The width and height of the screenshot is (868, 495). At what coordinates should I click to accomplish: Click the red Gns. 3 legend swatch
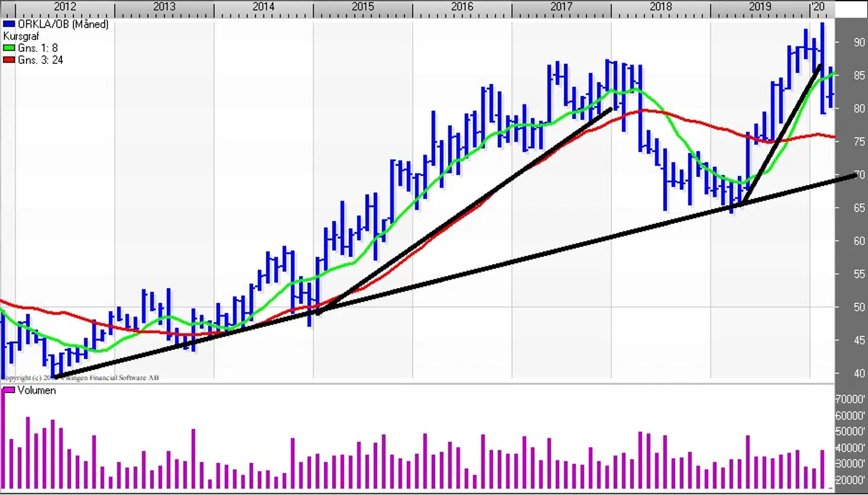(x=9, y=60)
